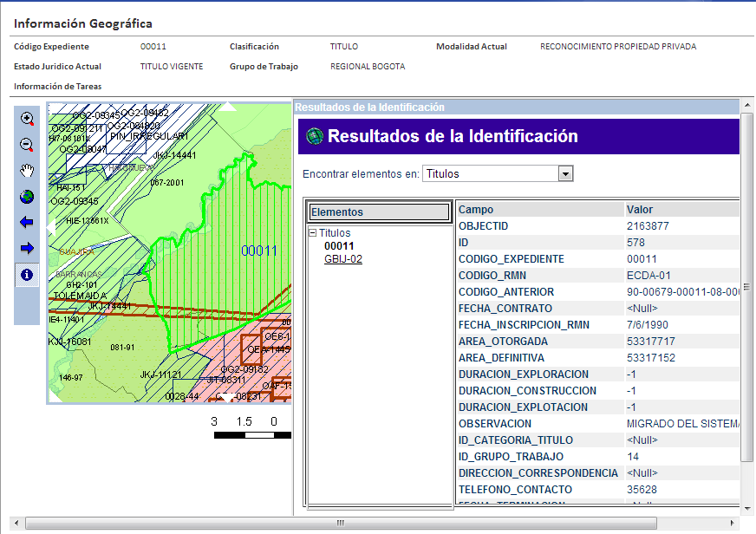The width and height of the screenshot is (756, 534).
Task: Click the AREA_DEFINITIVA value 53317152
Action: pos(651,358)
